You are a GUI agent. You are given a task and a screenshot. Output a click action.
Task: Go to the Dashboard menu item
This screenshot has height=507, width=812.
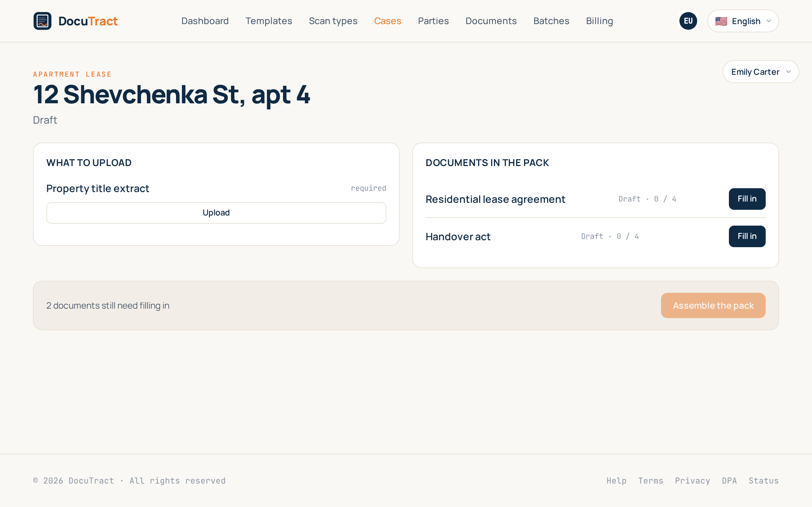(x=205, y=21)
